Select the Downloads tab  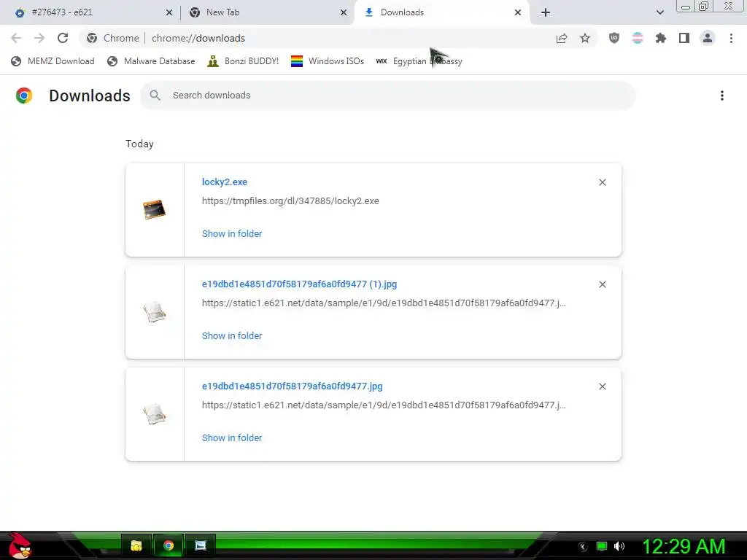coord(442,12)
